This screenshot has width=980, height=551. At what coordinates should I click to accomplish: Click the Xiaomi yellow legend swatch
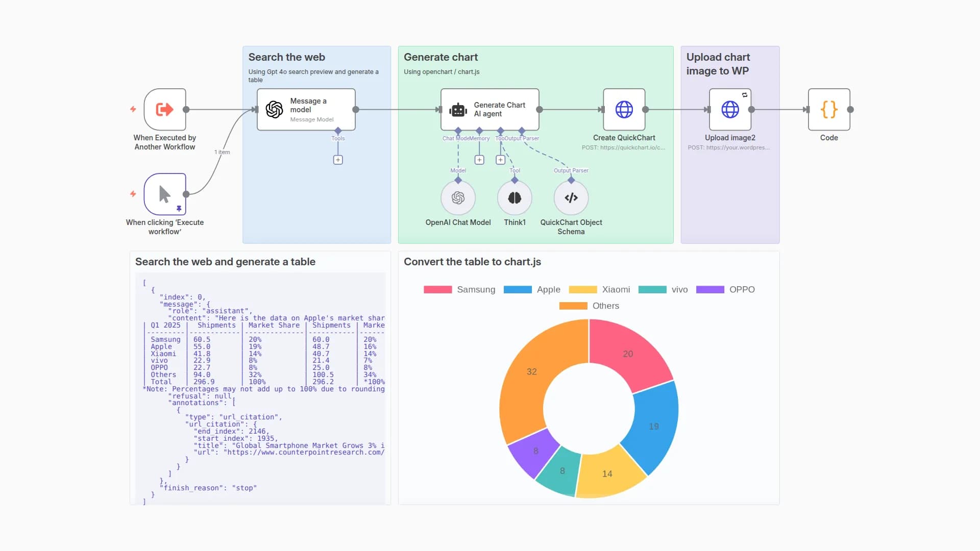(x=582, y=289)
